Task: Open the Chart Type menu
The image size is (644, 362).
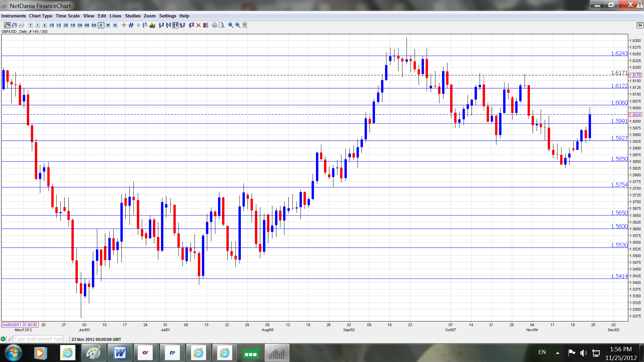Action: [41, 16]
